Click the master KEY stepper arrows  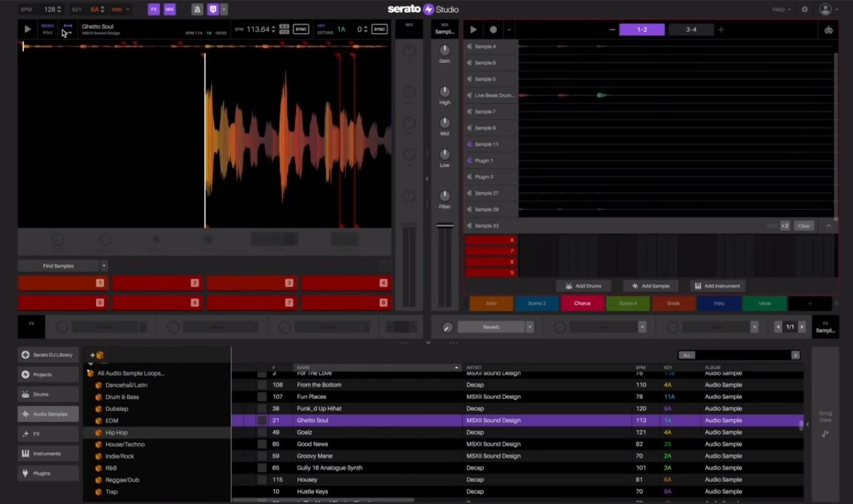click(104, 9)
